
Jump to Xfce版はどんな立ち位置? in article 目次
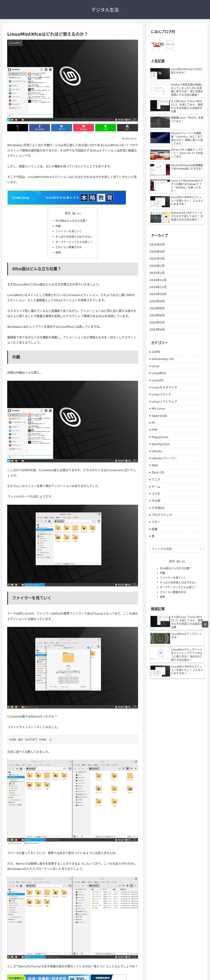tap(71, 221)
